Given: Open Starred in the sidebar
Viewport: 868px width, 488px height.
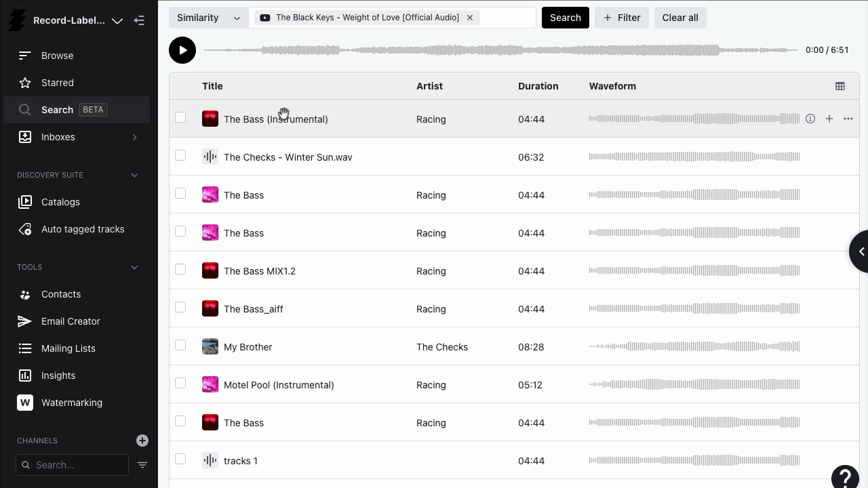Looking at the screenshot, I should coord(77,83).
